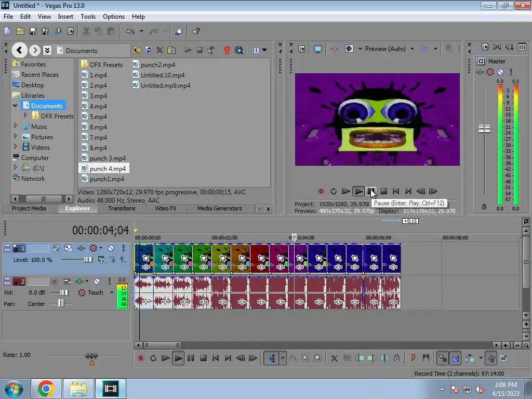The width and height of the screenshot is (532, 399).
Task: Toggle Auto Preview in the Explorer toolbar
Action: (211, 50)
